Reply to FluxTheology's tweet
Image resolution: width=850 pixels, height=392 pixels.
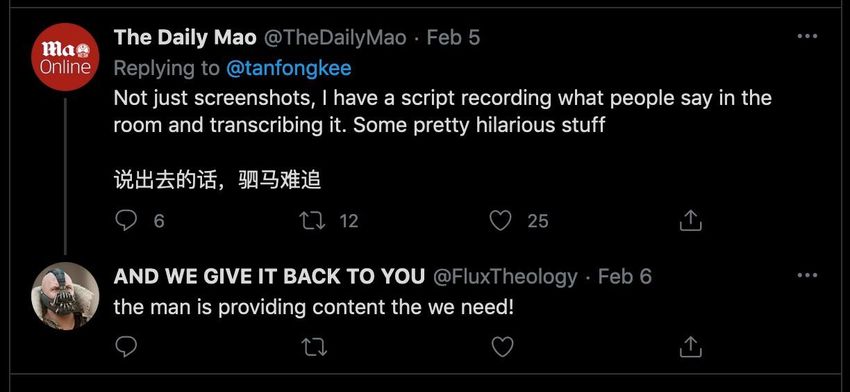[126, 346]
